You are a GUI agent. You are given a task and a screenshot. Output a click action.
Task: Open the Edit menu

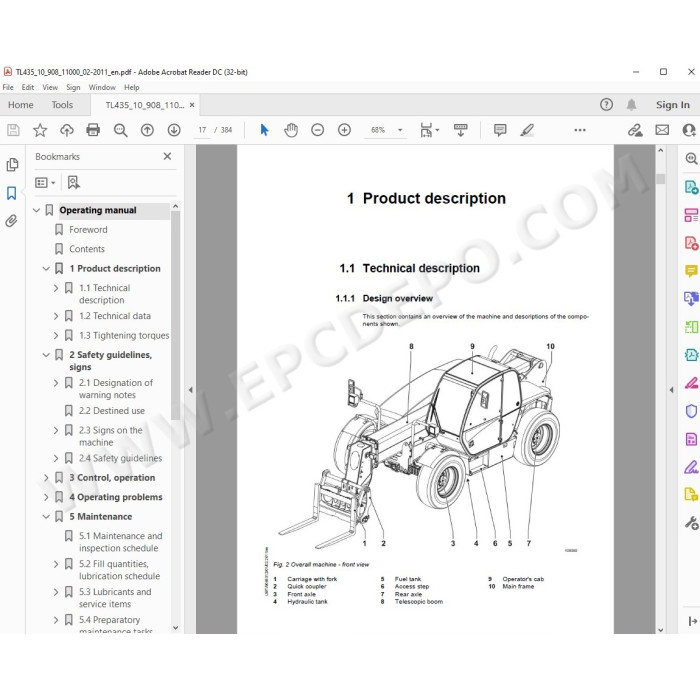point(28,87)
